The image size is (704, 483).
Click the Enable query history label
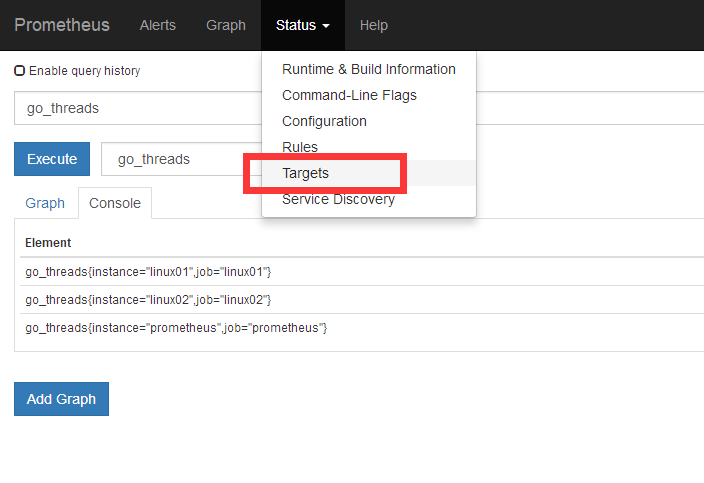tap(84, 71)
